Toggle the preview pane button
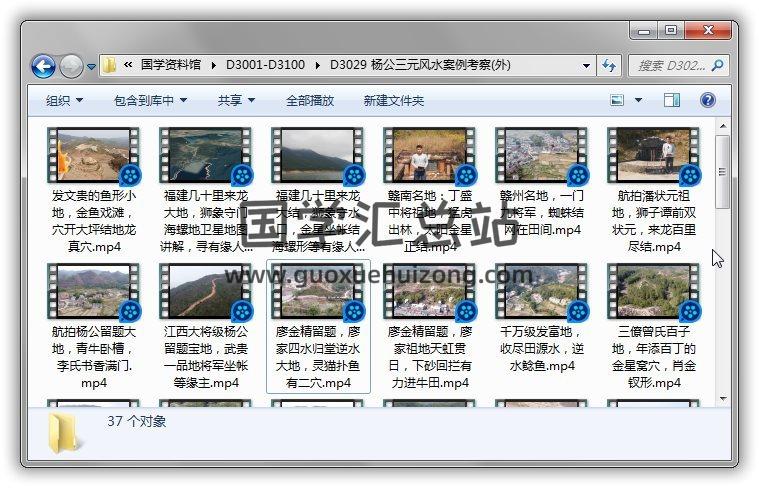This screenshot has height=488, width=759. [672, 101]
